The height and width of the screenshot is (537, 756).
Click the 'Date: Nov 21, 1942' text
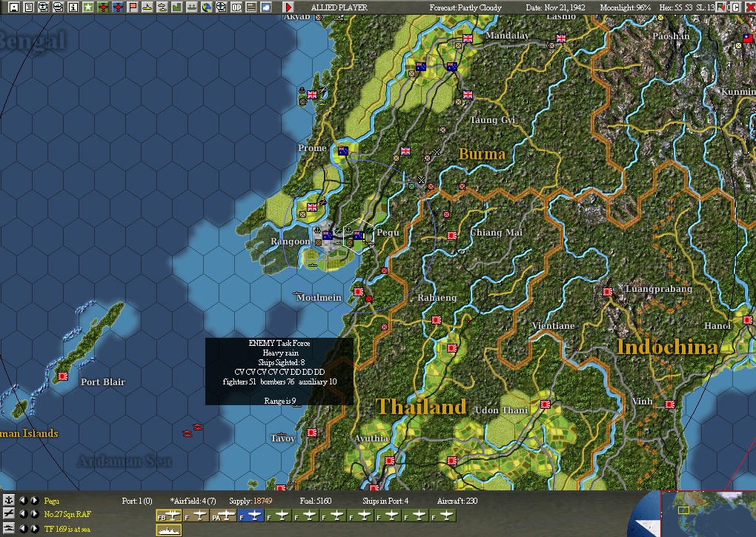[555, 7]
